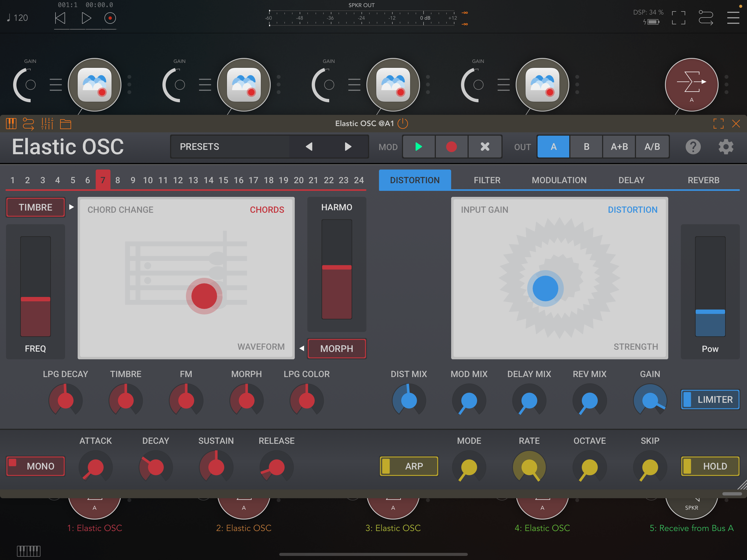Click the Elastic OSC power icon
Viewport: 747px width, 560px height.
(402, 123)
